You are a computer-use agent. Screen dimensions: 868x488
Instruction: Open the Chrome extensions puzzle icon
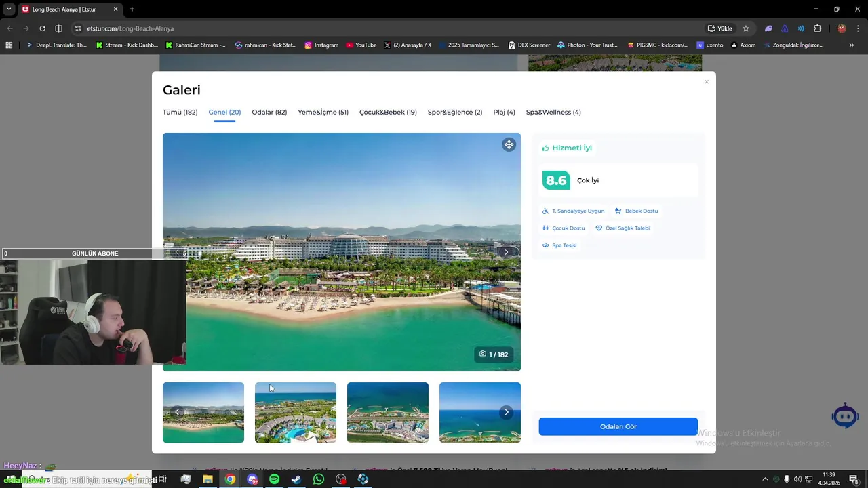(x=817, y=28)
